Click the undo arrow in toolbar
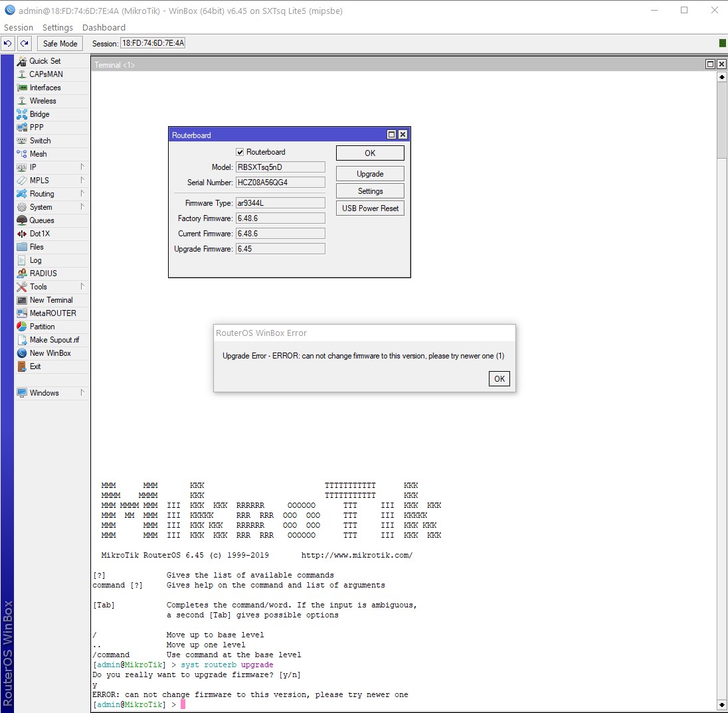 coord(7,44)
